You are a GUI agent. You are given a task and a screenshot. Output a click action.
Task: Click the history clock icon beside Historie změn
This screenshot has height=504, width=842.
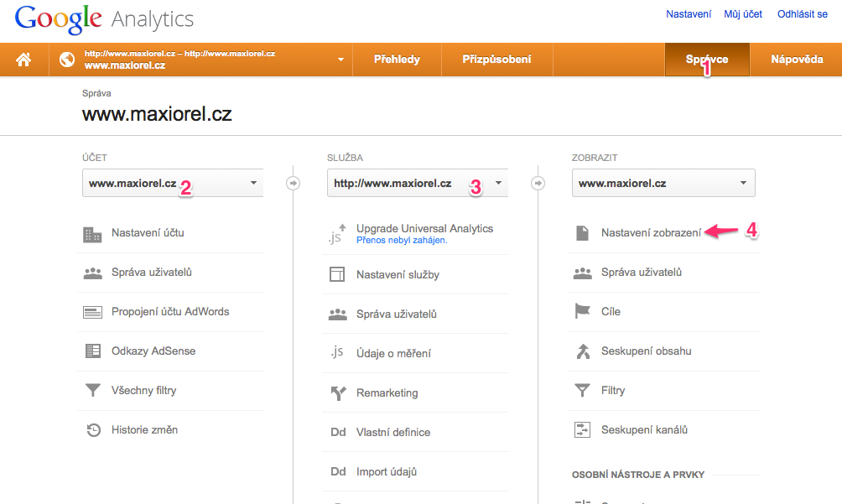(93, 430)
